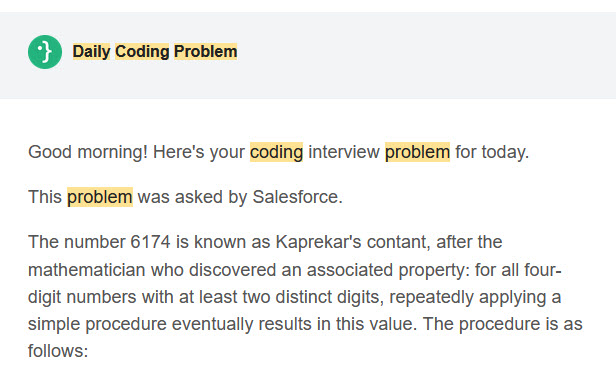The height and width of the screenshot is (376, 616).
Task: Click the word "repeatedly" in the paragraph
Action: pos(431,297)
